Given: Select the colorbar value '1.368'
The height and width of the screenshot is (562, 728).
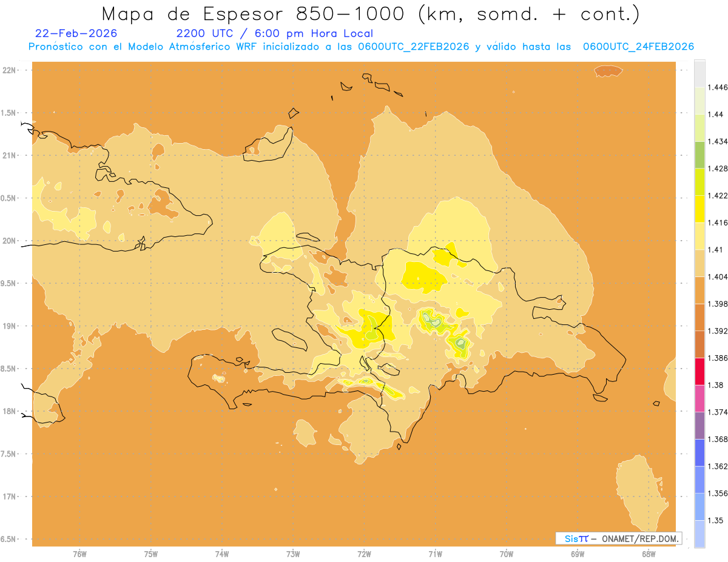Looking at the screenshot, I should (x=717, y=439).
